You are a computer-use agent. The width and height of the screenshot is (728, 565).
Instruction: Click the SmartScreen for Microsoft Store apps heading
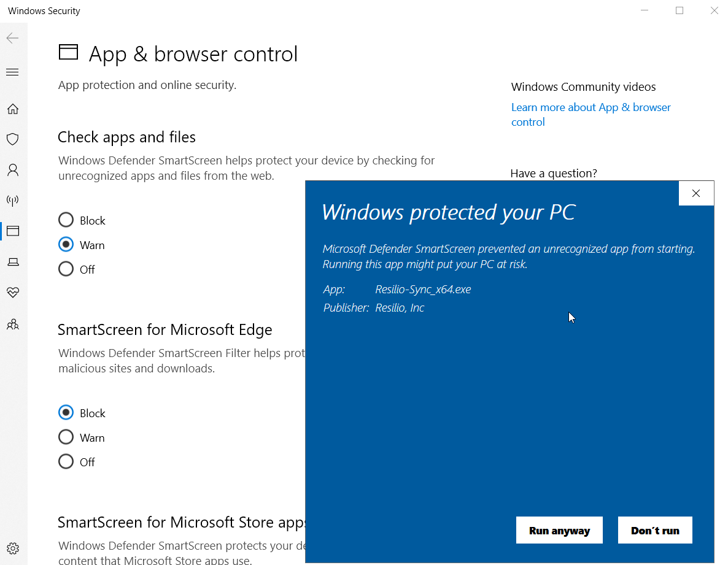(181, 522)
